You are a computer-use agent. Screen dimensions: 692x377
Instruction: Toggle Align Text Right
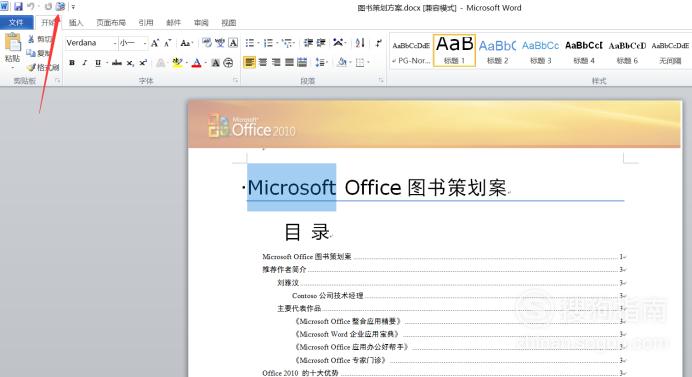coord(276,62)
